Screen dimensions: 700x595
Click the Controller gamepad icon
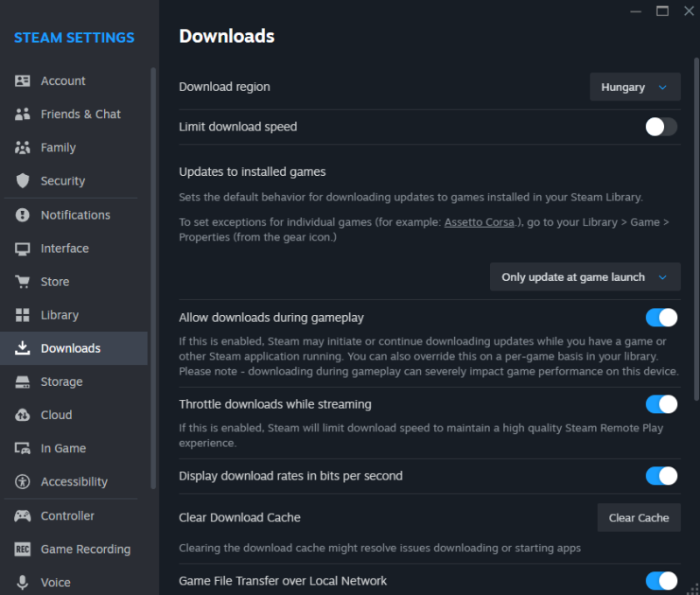pos(23,516)
